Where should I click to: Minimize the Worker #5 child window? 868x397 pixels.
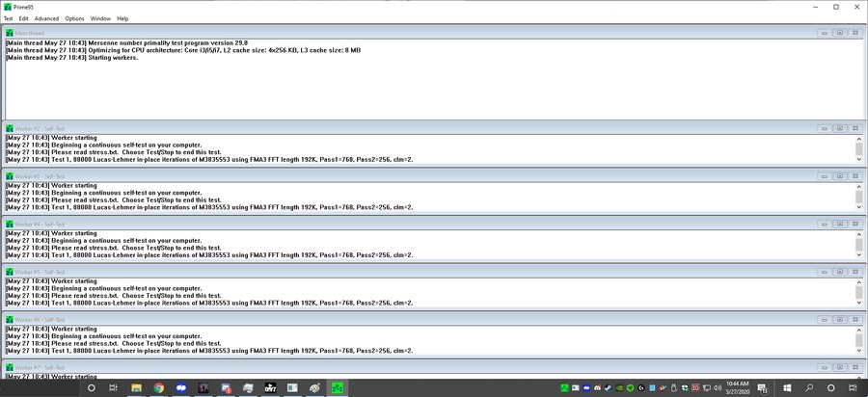pyautogui.click(x=825, y=272)
